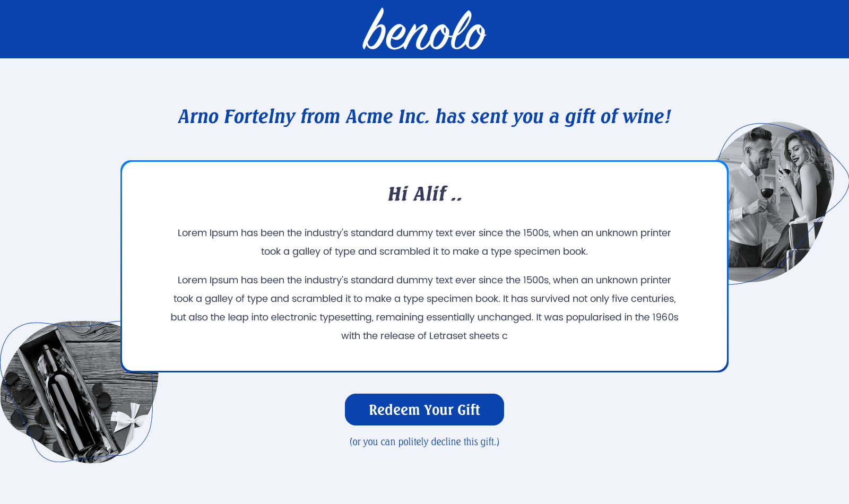This screenshot has height=504, width=849.
Task: Click "Acme Inc." in the headline
Action: [387, 117]
